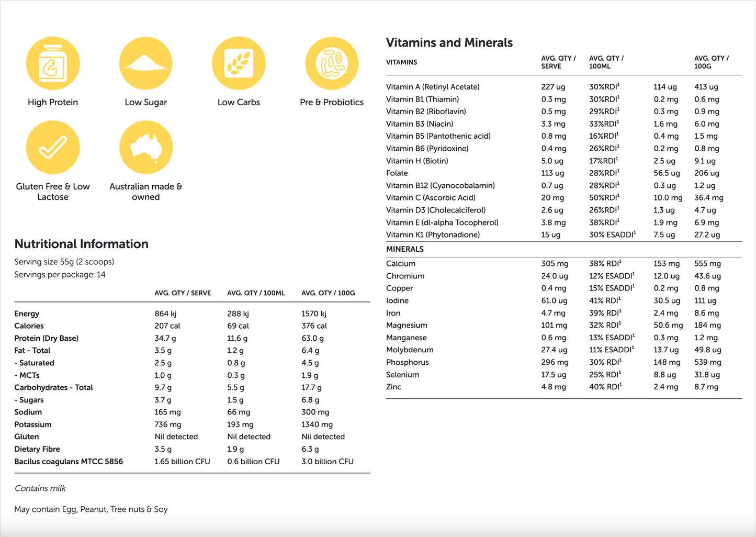Select the Low Carbs wheat icon

click(x=239, y=63)
